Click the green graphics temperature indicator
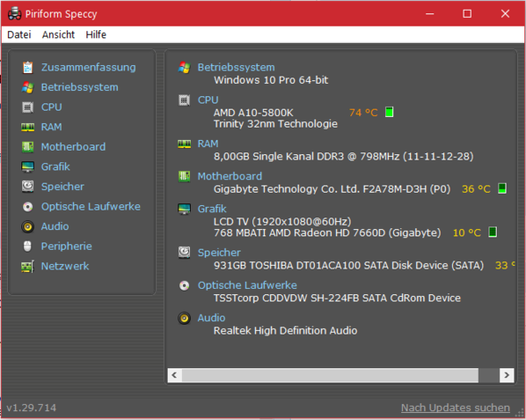526x420 pixels. (492, 232)
